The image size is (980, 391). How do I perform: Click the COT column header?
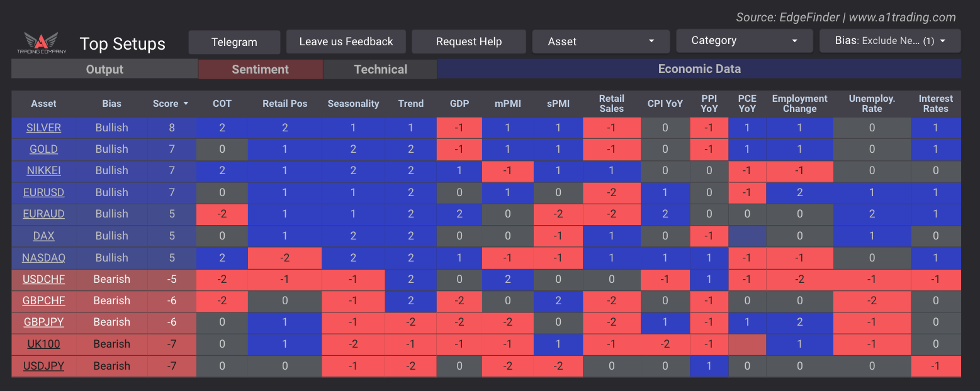coord(222,104)
